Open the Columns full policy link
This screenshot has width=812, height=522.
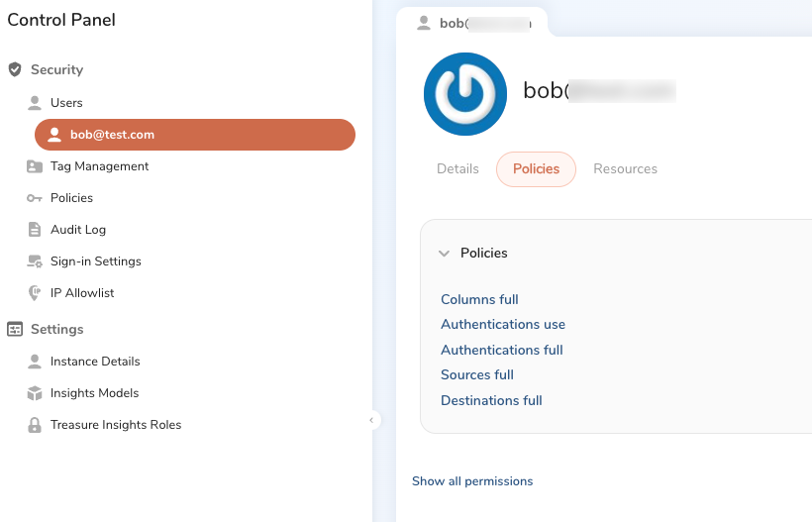pyautogui.click(x=479, y=300)
